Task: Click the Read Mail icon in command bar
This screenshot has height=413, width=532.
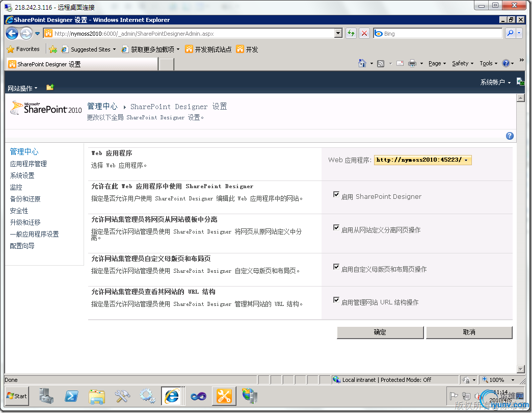Action: tap(400, 63)
